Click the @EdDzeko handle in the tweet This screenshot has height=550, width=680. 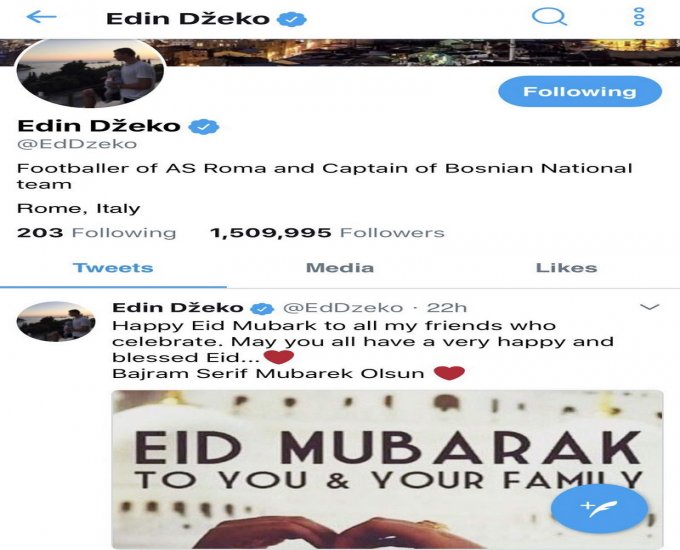point(343,308)
